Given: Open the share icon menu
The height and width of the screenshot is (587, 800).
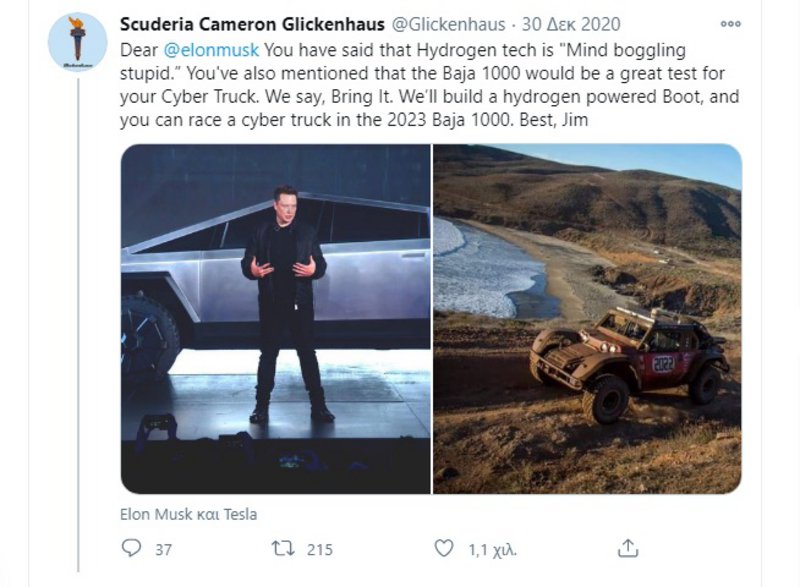Looking at the screenshot, I should 627,548.
